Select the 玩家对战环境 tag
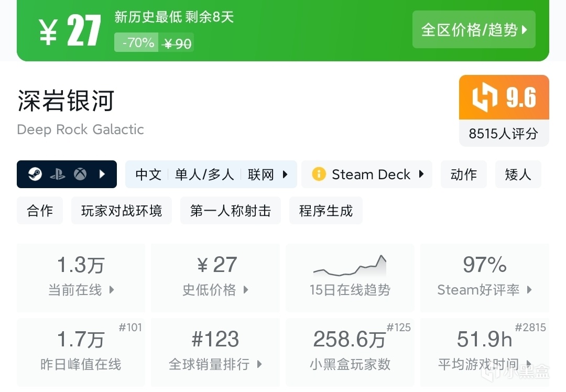The width and height of the screenshot is (566, 392). click(122, 211)
